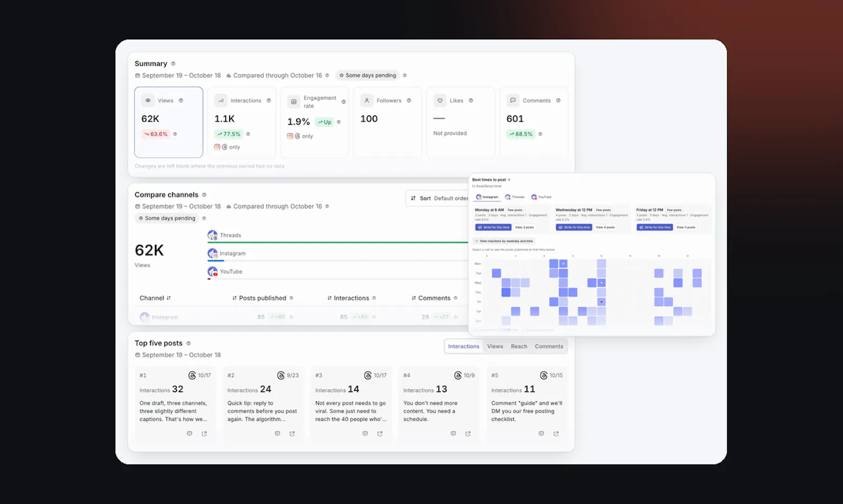Click the info icon beside the Views metric label
Screen dimensions: 843x504
(x=181, y=101)
